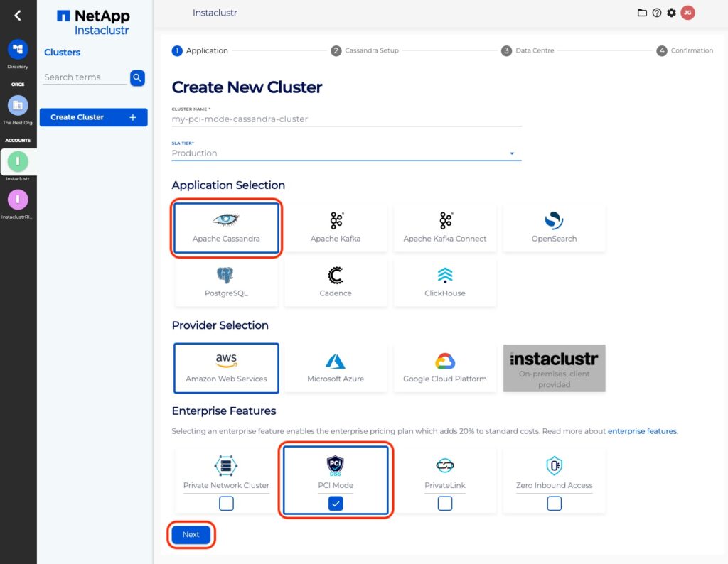Collapse the sidebar with back chevron
This screenshot has width=728, height=564.
18,16
